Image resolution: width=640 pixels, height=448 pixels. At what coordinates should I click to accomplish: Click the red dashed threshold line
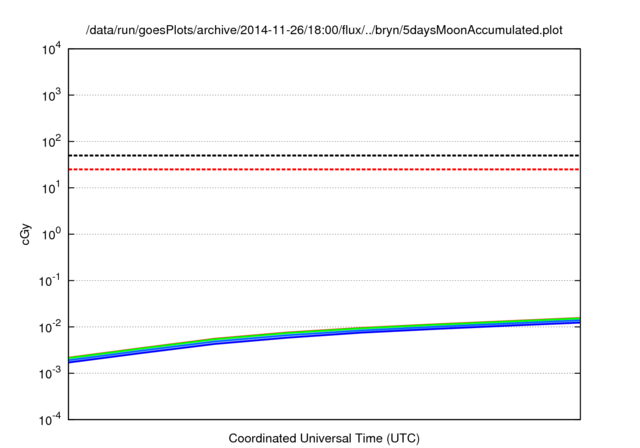(x=324, y=169)
